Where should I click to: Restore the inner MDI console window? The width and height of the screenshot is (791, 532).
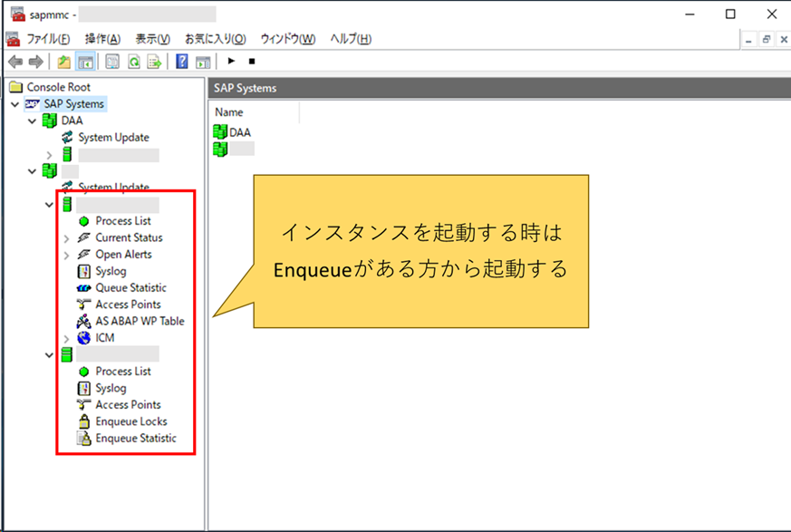767,39
